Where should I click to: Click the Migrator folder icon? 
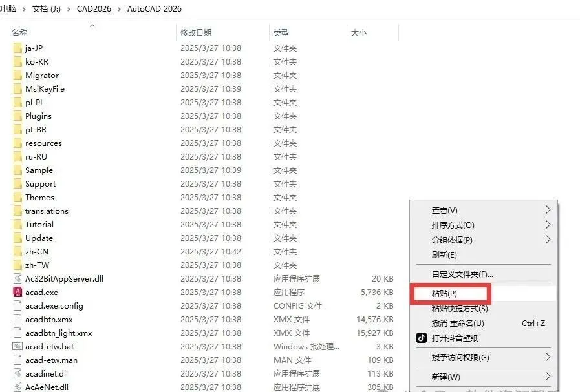pos(17,76)
